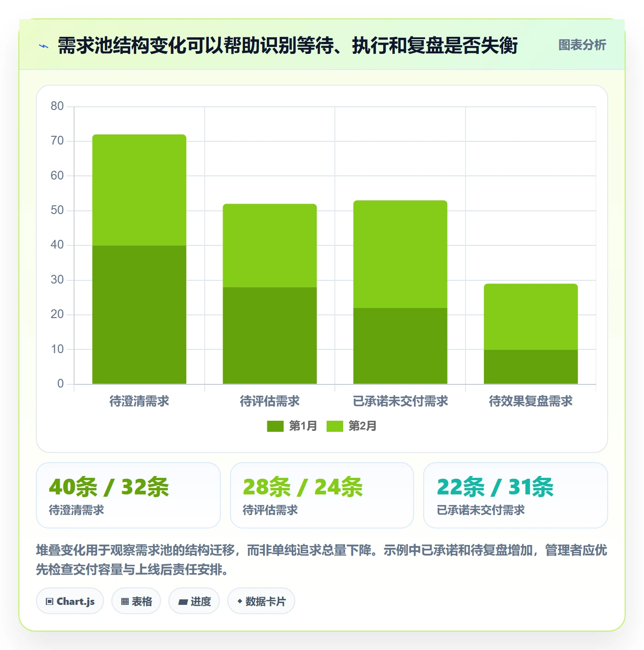The height and width of the screenshot is (650, 644).
Task: Click the y-axis value 80
Action: tap(57, 106)
